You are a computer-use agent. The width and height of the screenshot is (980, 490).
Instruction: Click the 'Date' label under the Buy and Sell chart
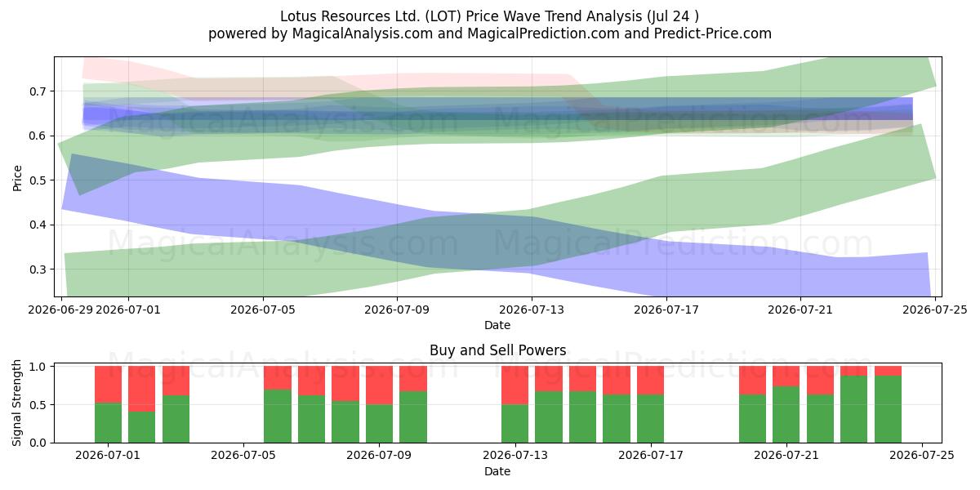(x=497, y=471)
